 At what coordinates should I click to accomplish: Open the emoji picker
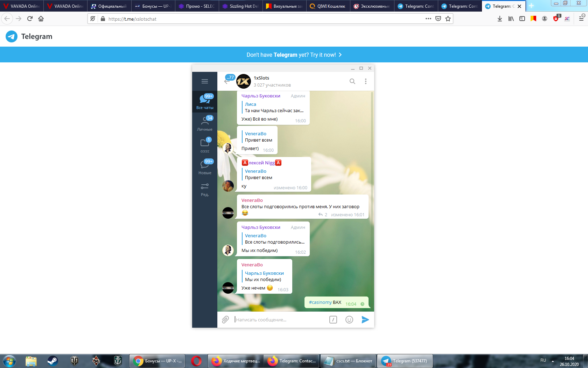pos(349,320)
